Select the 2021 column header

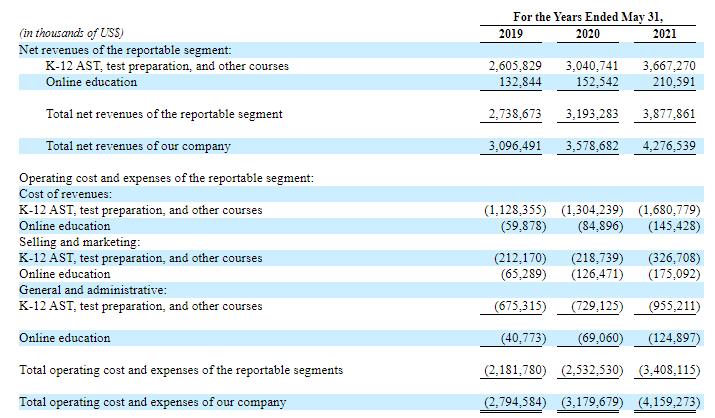click(664, 34)
